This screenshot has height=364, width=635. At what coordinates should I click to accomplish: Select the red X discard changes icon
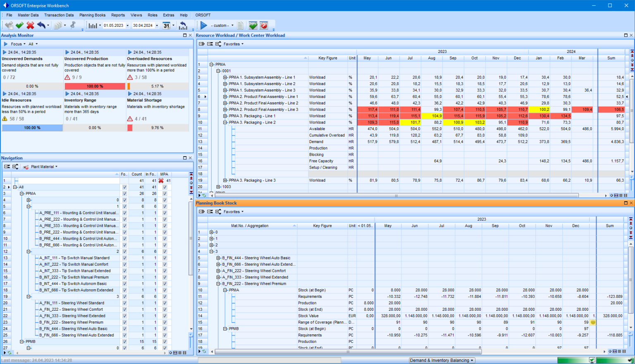[30, 25]
